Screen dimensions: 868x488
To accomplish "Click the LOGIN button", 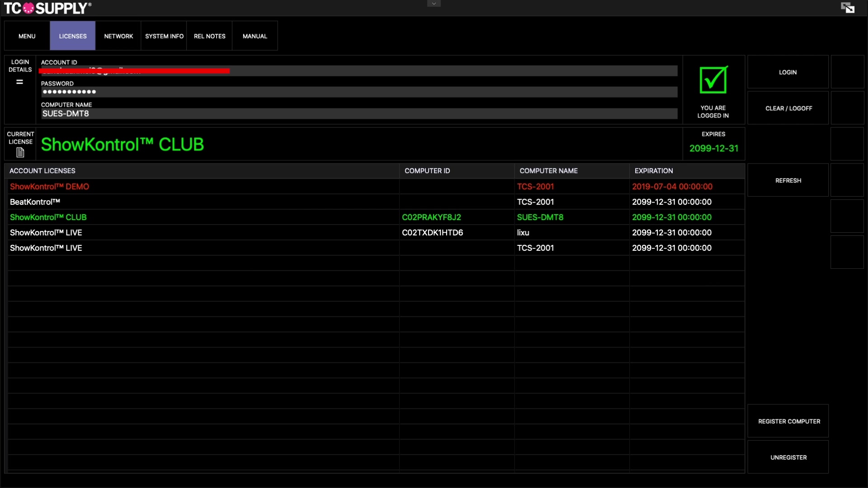I will pos(788,72).
